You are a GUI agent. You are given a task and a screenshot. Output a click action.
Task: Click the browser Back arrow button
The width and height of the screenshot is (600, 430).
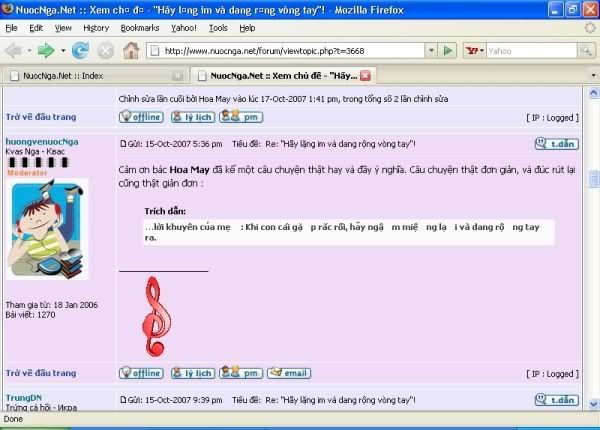(14, 50)
